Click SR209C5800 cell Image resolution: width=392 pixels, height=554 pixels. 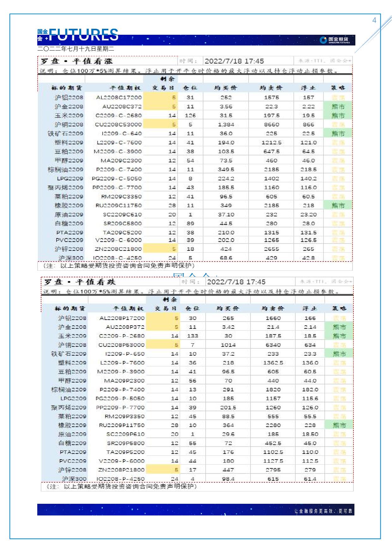click(123, 223)
